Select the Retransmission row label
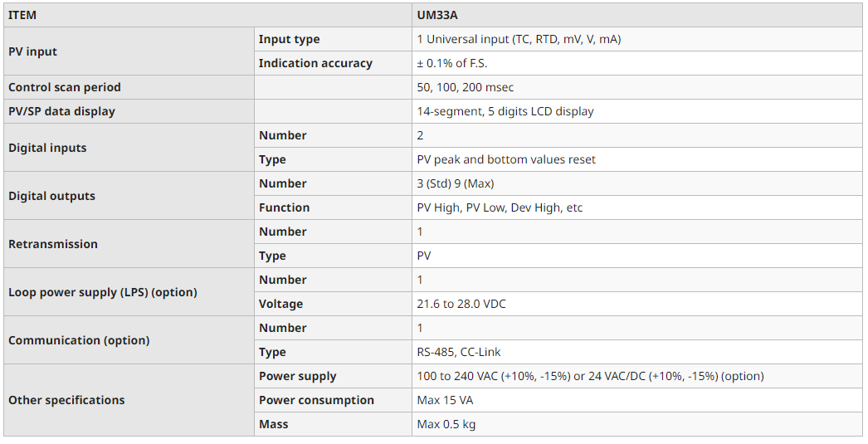The width and height of the screenshot is (868, 444). point(53,244)
